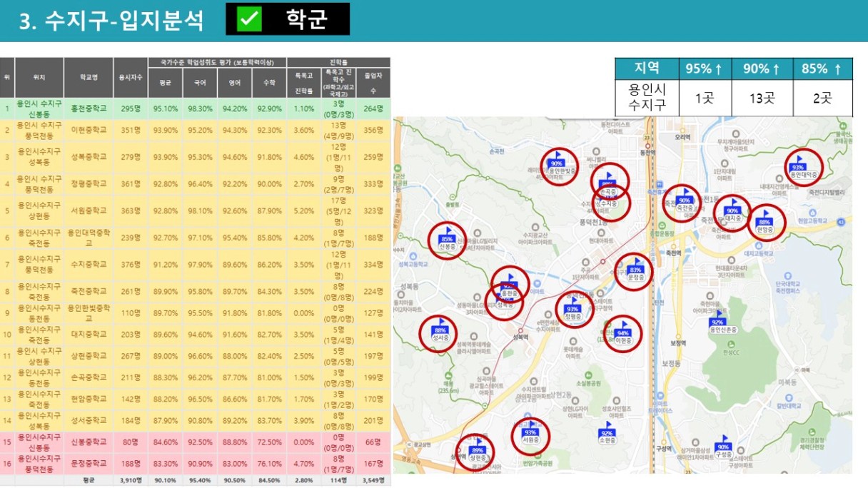
Task: Click the 오리역 station label on the map
Action: tap(683, 136)
